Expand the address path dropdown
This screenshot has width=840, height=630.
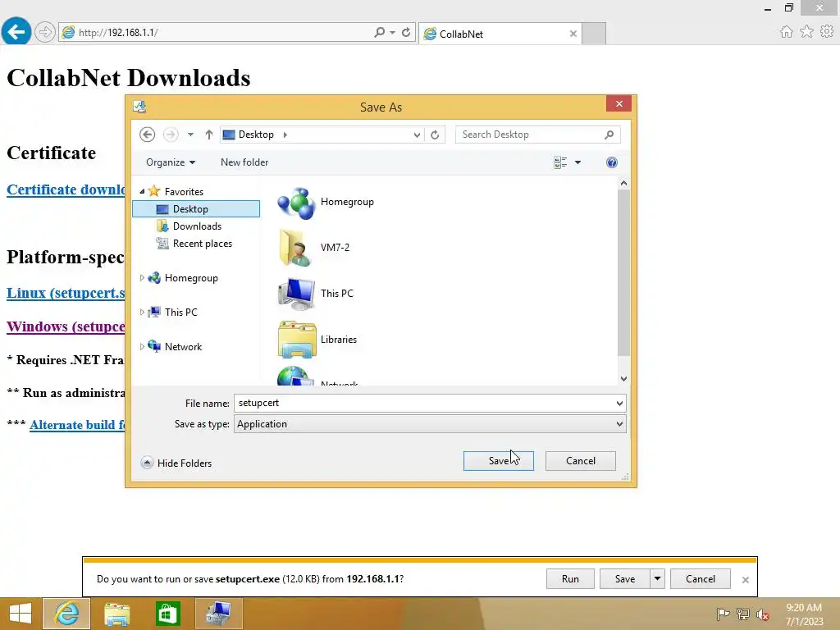(417, 135)
